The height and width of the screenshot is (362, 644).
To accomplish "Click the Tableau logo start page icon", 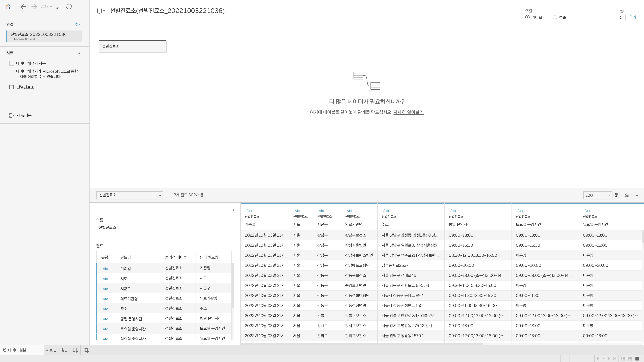I will (8, 7).
